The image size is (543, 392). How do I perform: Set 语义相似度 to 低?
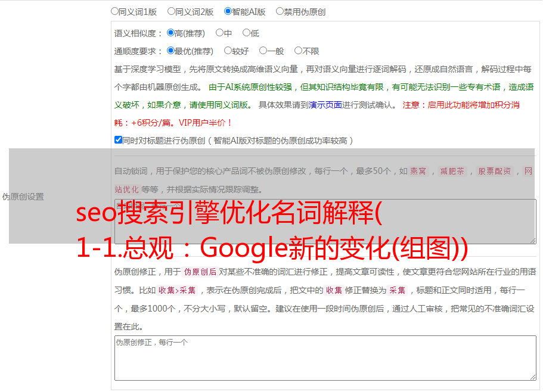tap(246, 33)
